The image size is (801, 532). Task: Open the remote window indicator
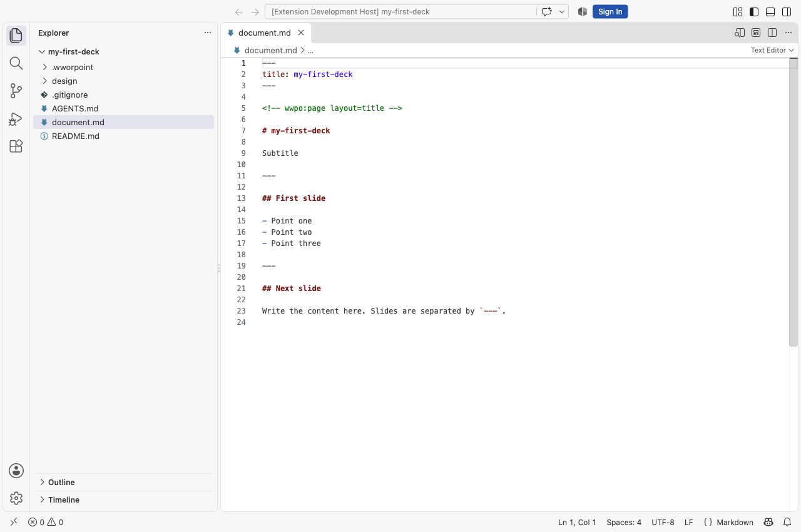coord(14,522)
